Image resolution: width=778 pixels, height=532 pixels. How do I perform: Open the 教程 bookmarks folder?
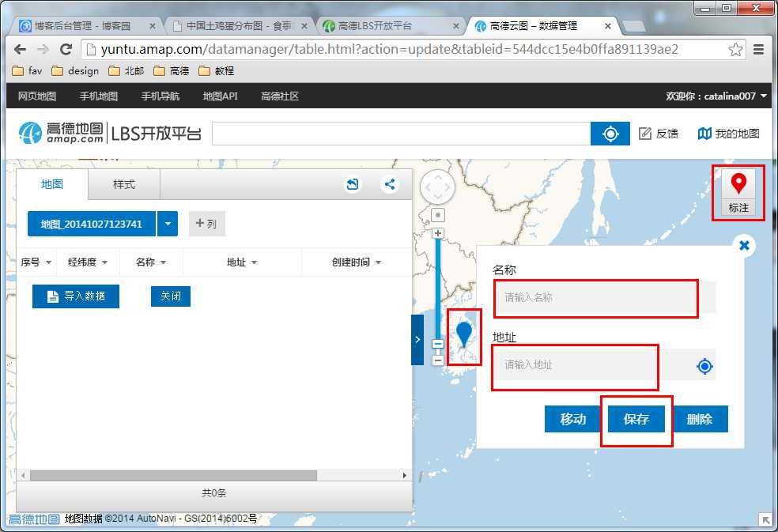click(x=217, y=71)
